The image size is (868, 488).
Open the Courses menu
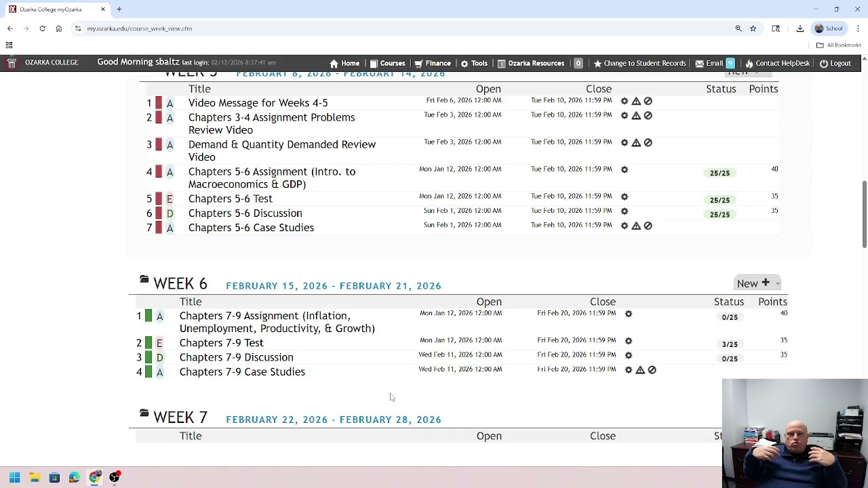tap(387, 63)
